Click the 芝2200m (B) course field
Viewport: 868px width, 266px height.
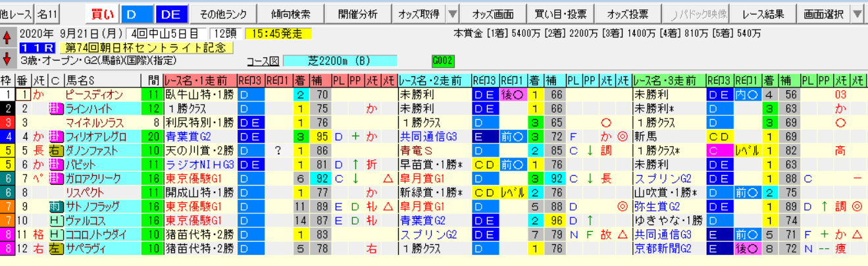click(342, 61)
